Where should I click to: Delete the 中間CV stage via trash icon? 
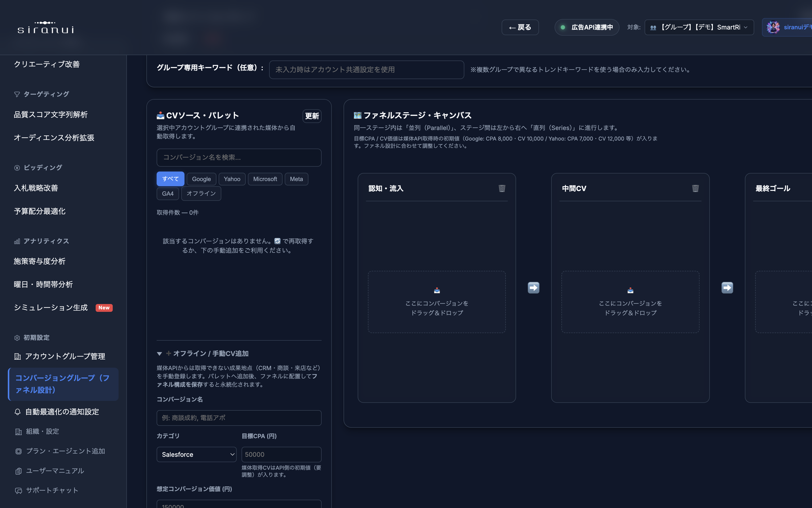695,188
